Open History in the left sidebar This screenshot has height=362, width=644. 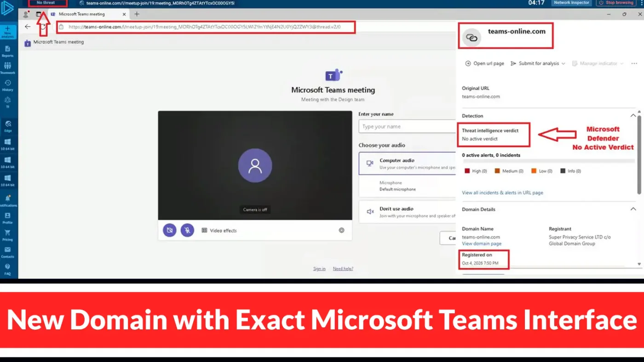7,85
